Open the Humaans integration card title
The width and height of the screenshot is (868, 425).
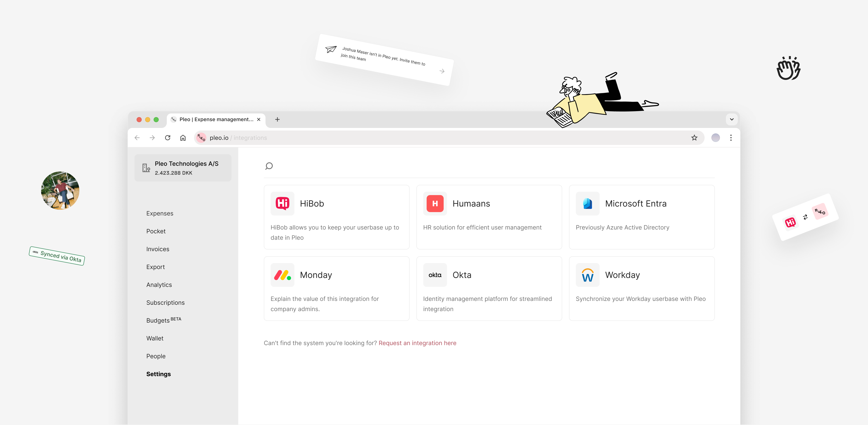[471, 204]
